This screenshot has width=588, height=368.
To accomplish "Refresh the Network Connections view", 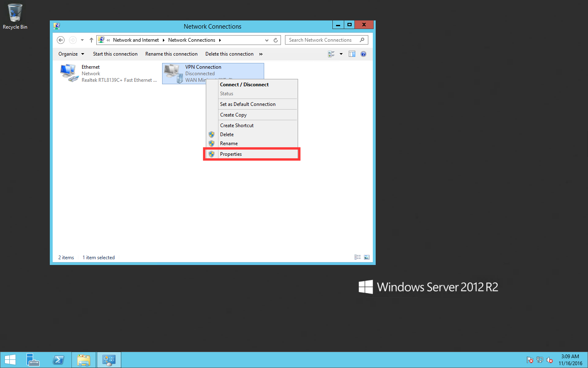I will click(276, 40).
